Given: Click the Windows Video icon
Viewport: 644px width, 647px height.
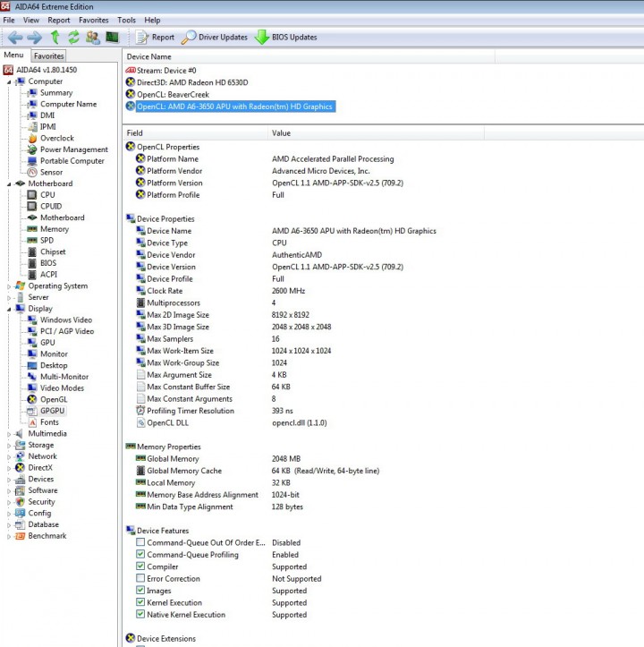Looking at the screenshot, I should [32, 319].
